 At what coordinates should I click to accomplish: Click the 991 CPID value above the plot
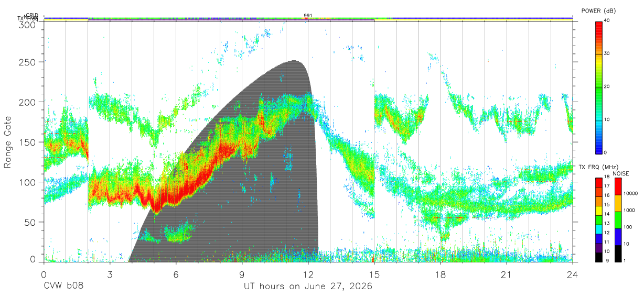(308, 16)
